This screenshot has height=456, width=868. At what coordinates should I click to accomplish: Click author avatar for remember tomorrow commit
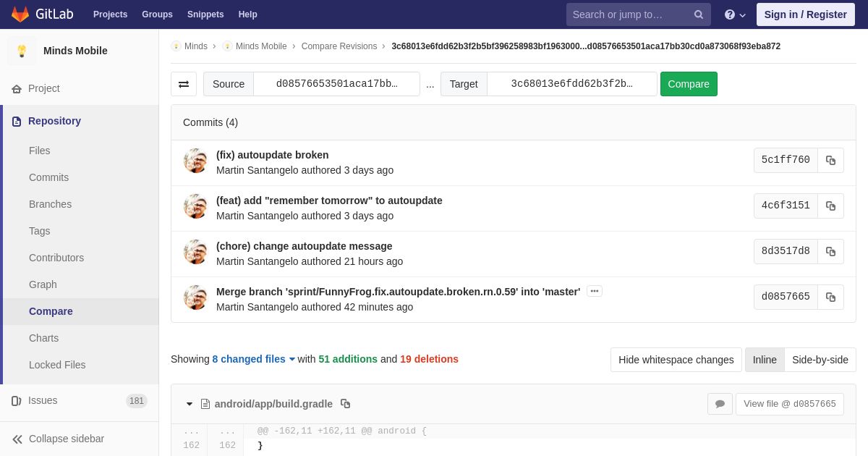(x=195, y=206)
